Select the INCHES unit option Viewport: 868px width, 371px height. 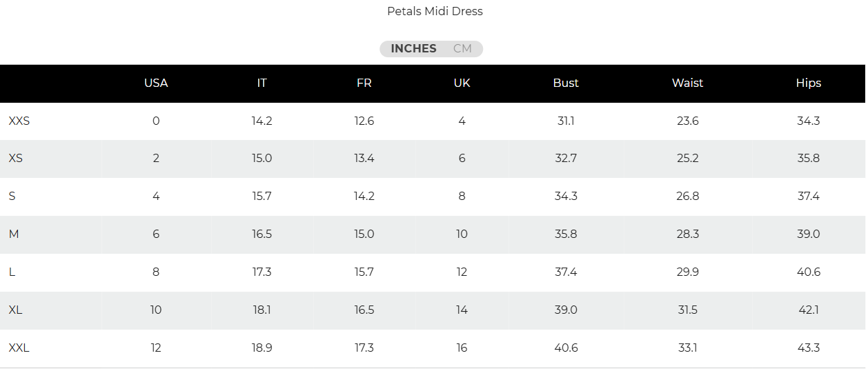(x=413, y=49)
